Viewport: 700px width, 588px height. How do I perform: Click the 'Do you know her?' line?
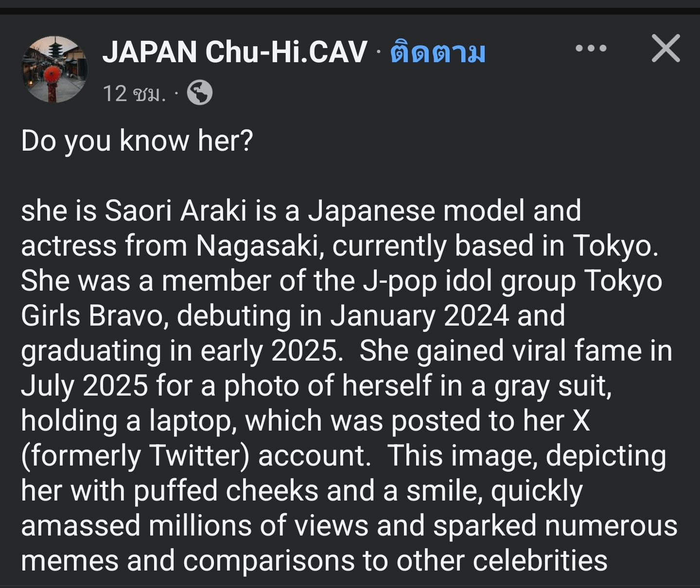(x=137, y=141)
